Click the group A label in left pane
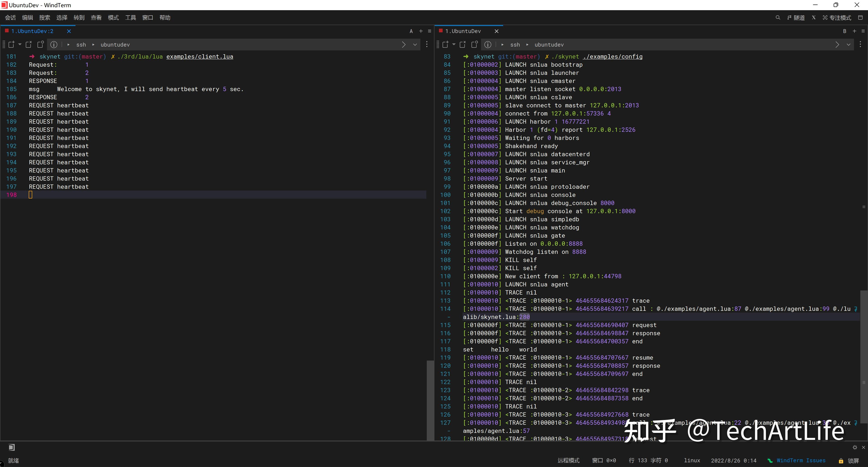The width and height of the screenshot is (868, 467). 411,31
